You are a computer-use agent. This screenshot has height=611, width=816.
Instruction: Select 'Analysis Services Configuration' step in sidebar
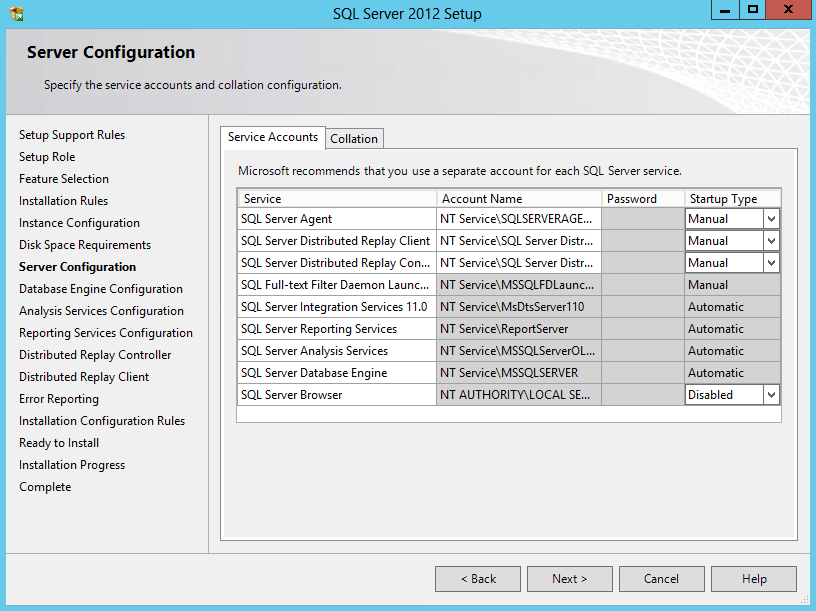point(101,311)
